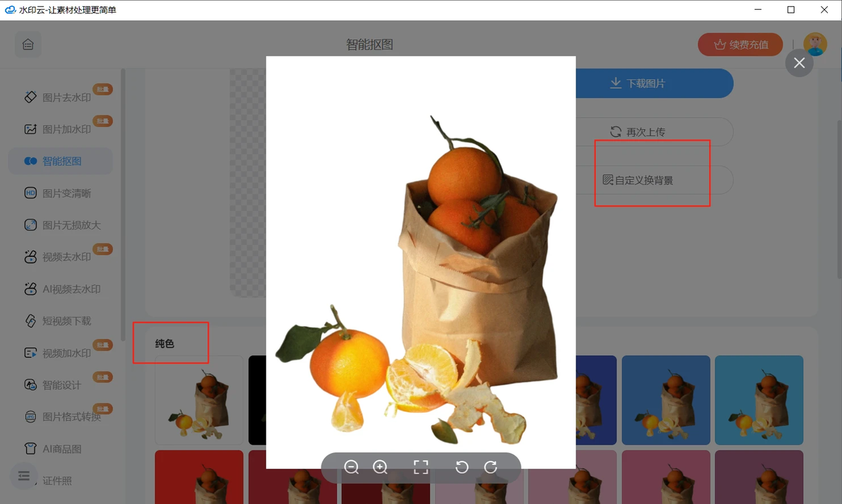This screenshot has width=842, height=504.
Task: Choose the light blue background swatch
Action: [759, 400]
